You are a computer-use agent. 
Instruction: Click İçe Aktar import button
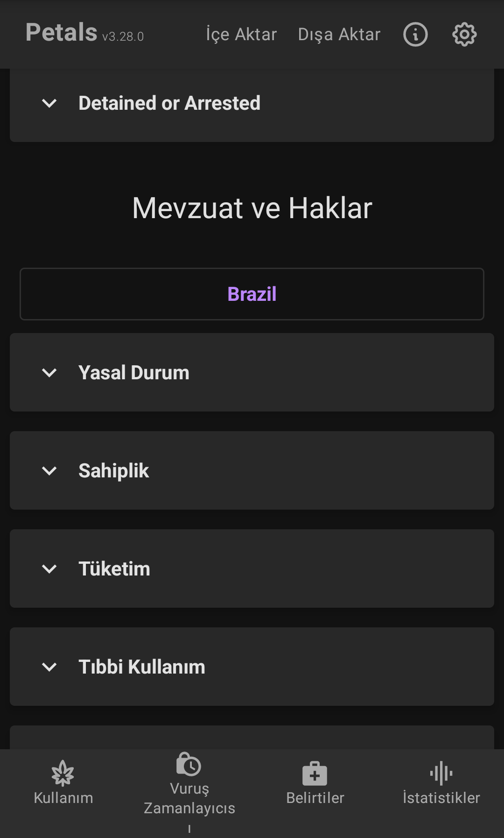coord(241,35)
